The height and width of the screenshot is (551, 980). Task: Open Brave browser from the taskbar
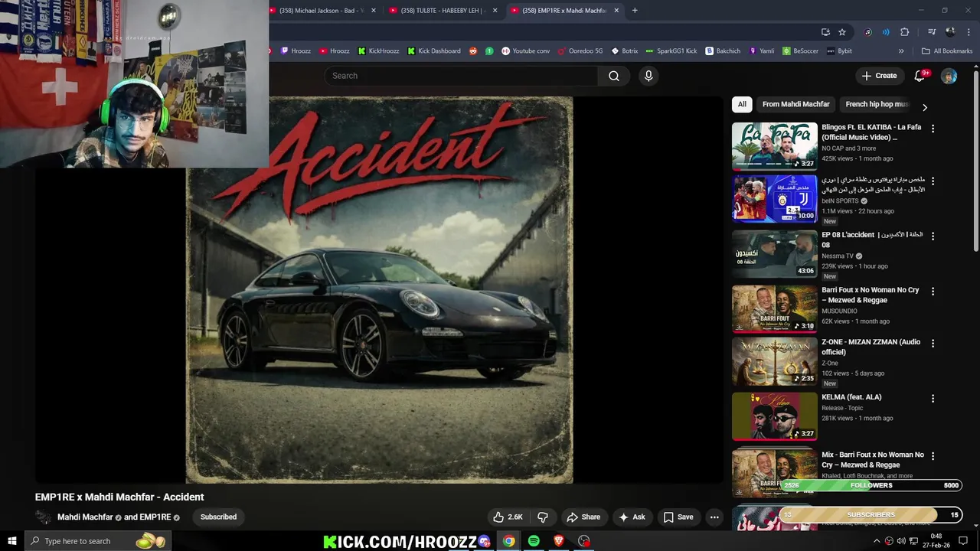[x=559, y=541]
